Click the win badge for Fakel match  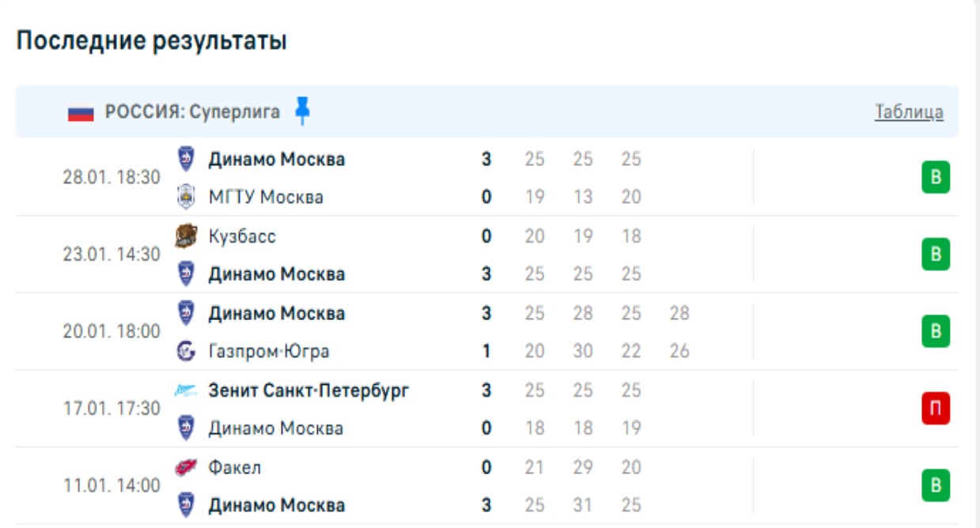[x=936, y=485]
